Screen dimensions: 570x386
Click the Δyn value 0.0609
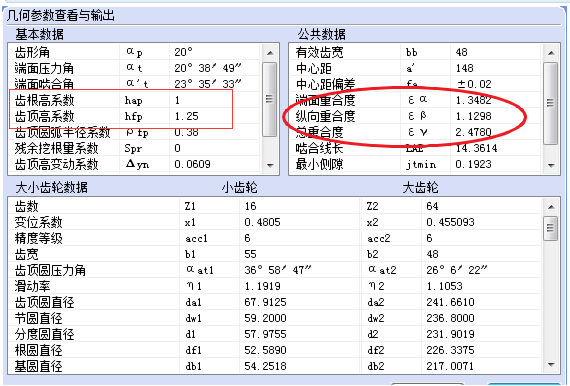[192, 164]
